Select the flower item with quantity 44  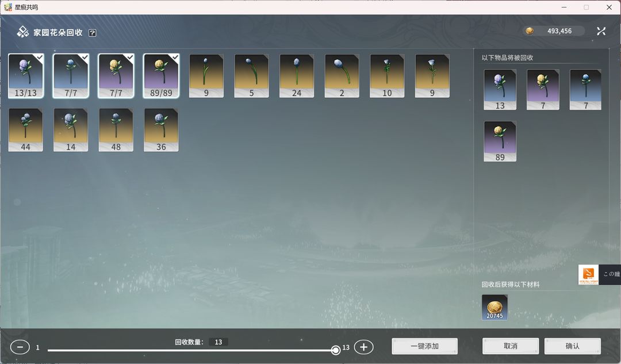click(25, 129)
